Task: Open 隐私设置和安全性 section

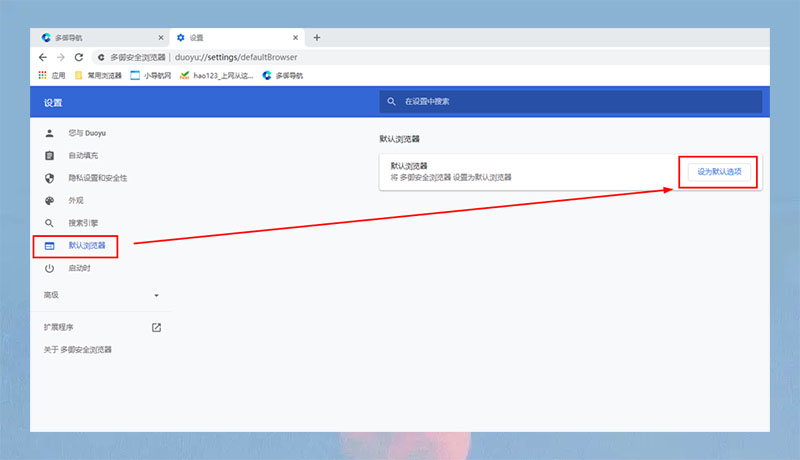Action: pos(98,178)
